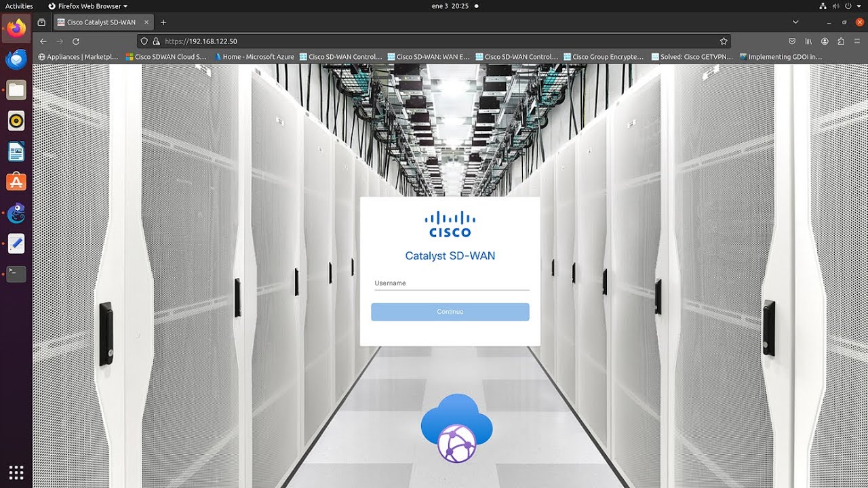Viewport: 868px width, 488px height.
Task: Open Thunderbird mail from the dock
Action: click(x=16, y=60)
